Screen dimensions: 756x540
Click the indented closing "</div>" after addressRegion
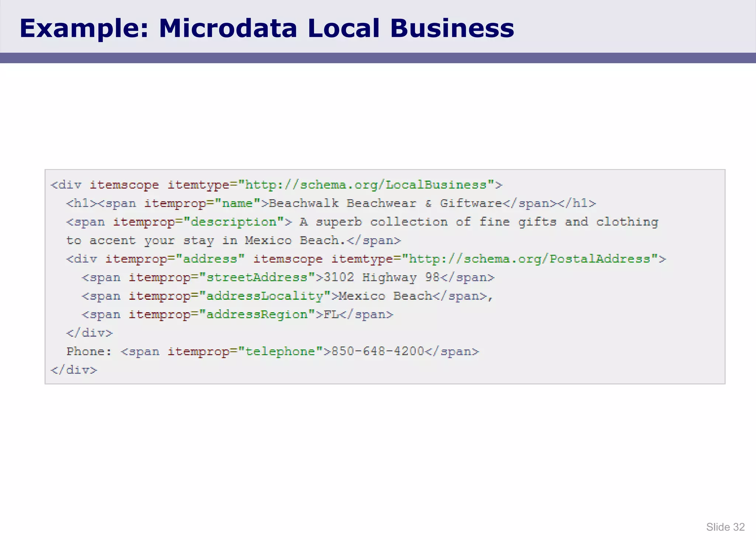[x=89, y=333]
